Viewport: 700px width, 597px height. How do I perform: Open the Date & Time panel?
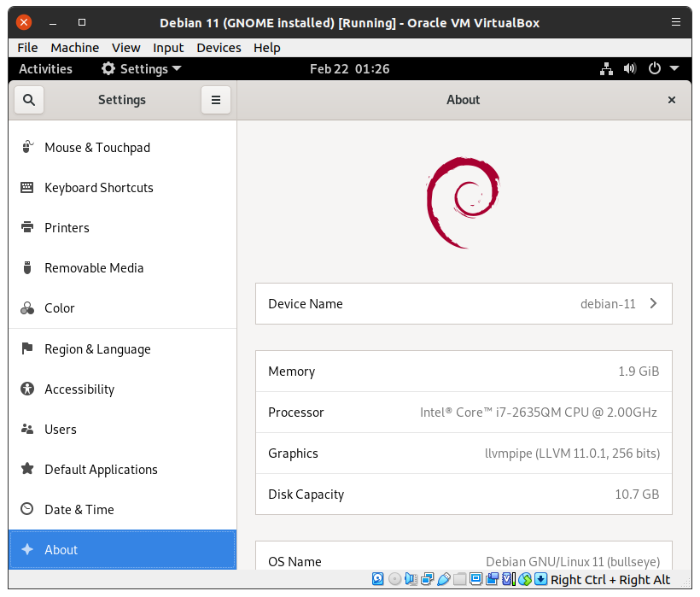coord(79,510)
